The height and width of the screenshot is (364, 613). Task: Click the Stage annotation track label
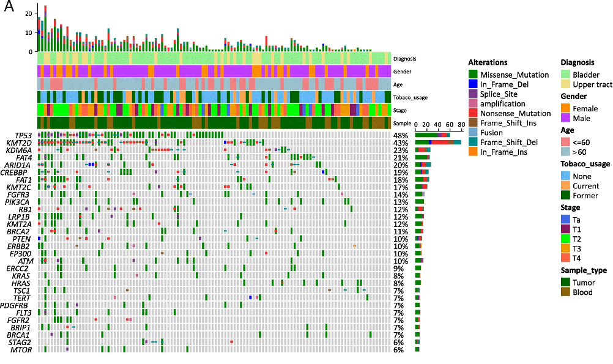tap(400, 110)
